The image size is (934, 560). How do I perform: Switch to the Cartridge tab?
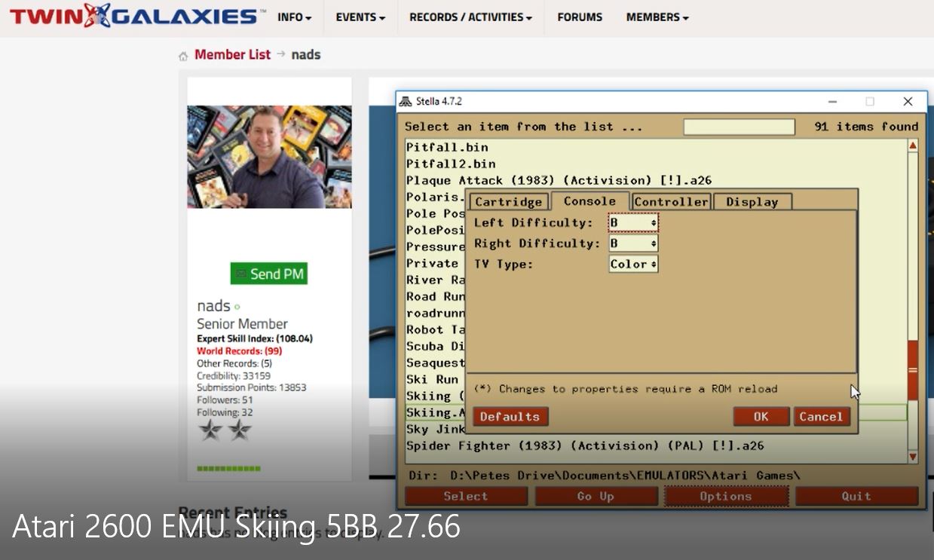[509, 202]
